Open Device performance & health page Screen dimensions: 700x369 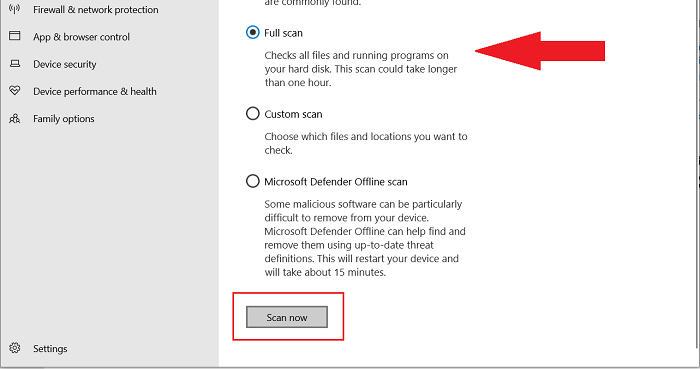[95, 91]
